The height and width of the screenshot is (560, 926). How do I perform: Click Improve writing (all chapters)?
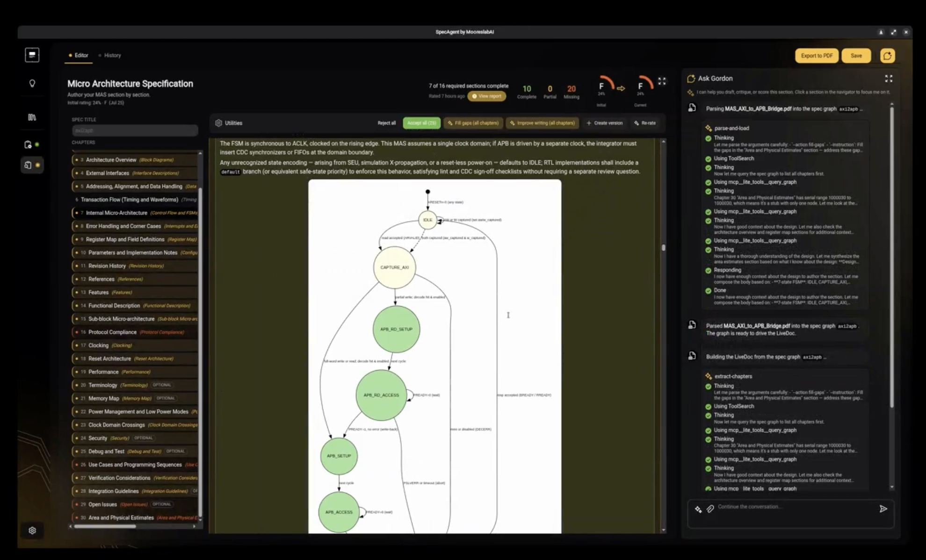tap(543, 123)
